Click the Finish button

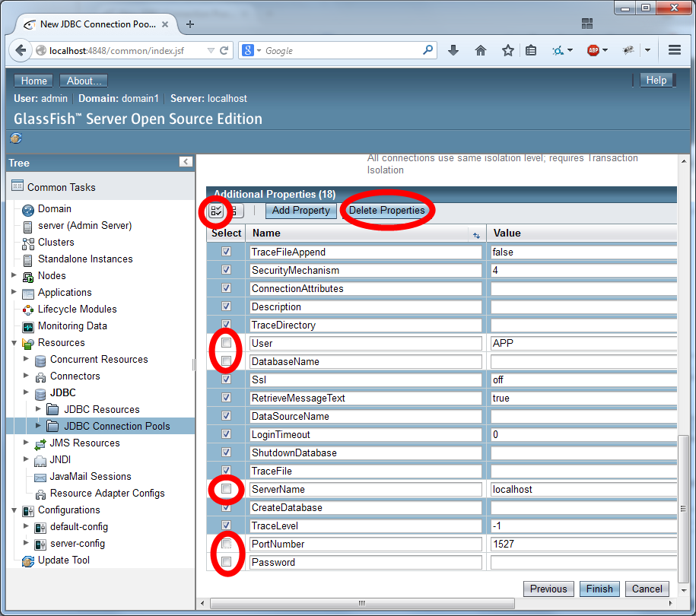pos(599,589)
